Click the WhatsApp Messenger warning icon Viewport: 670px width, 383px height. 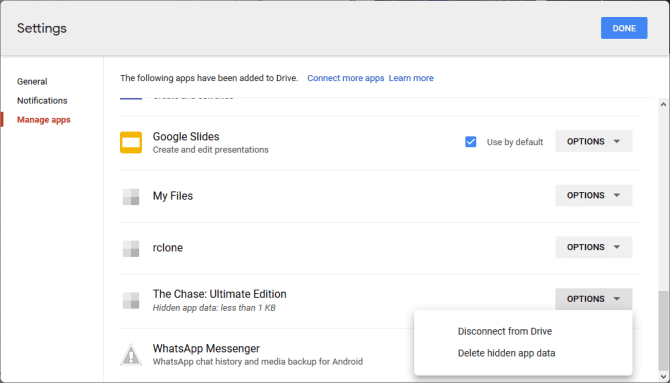[131, 355]
